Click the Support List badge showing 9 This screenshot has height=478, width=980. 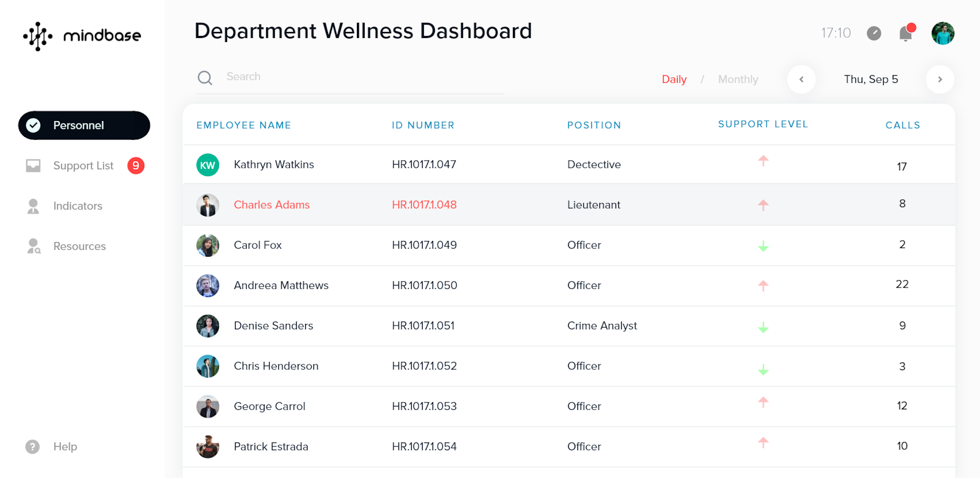tap(135, 165)
